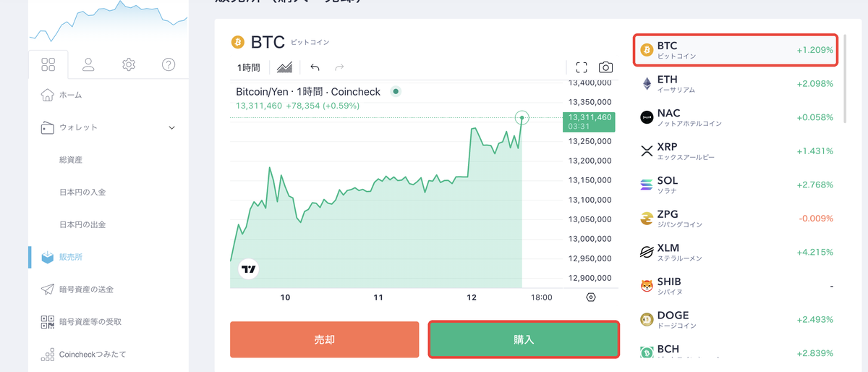The height and width of the screenshot is (372, 868).
Task: Click the house icon beside ホーム
Action: click(48, 95)
